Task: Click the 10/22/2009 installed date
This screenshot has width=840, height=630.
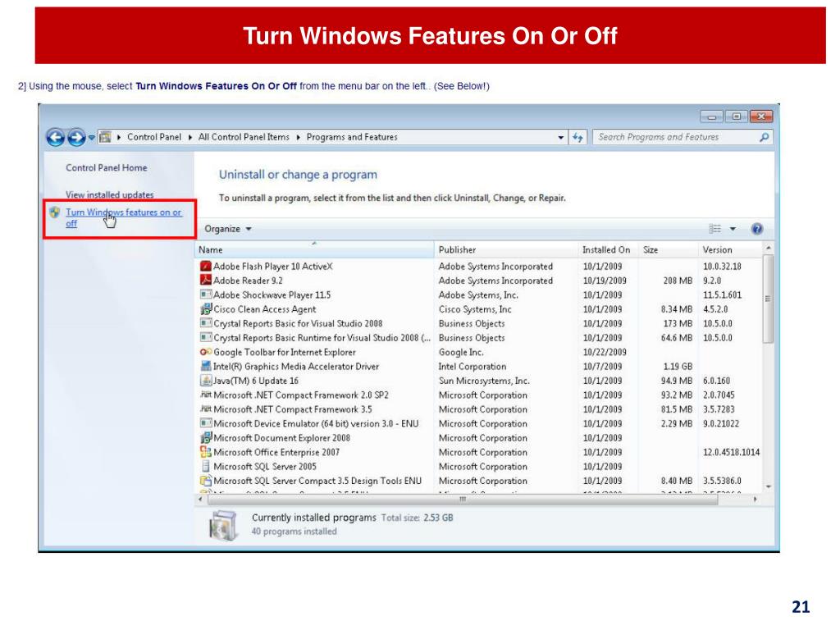Action: 605,352
